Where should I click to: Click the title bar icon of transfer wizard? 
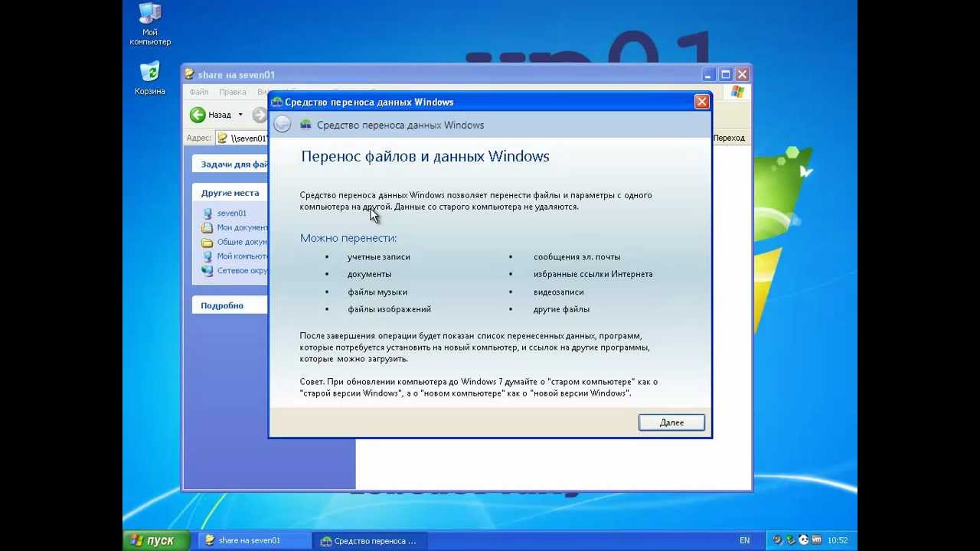(276, 102)
